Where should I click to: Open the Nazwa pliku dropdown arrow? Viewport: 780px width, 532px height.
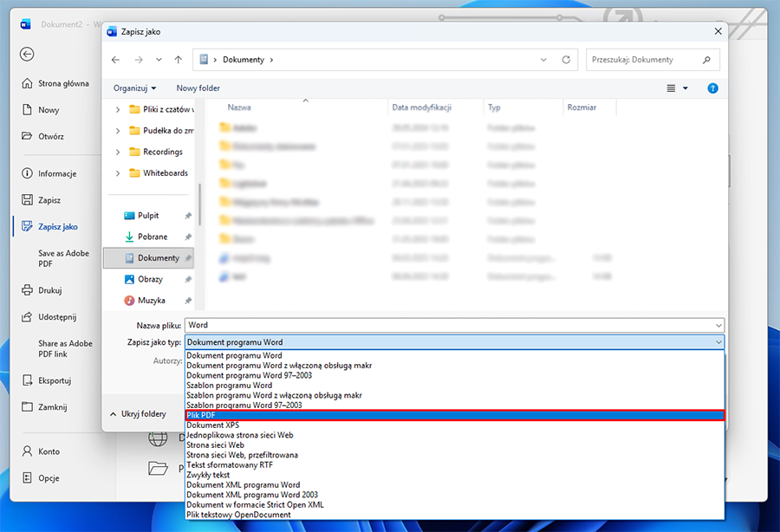(718, 325)
